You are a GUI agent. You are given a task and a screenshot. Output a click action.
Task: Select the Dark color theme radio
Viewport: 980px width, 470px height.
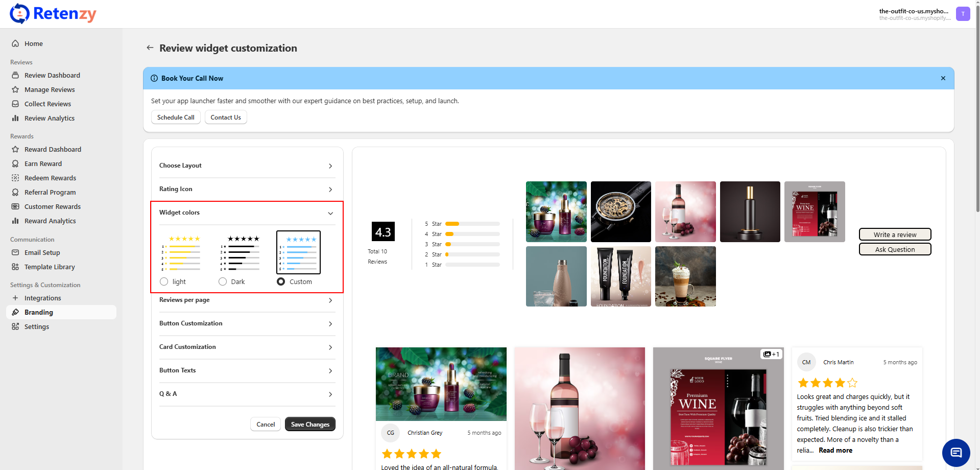(223, 281)
